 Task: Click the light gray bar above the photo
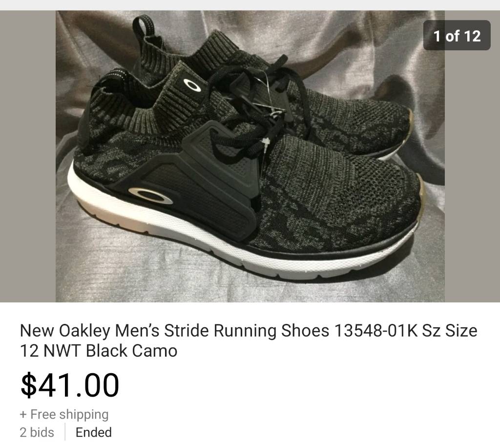click(250, 5)
